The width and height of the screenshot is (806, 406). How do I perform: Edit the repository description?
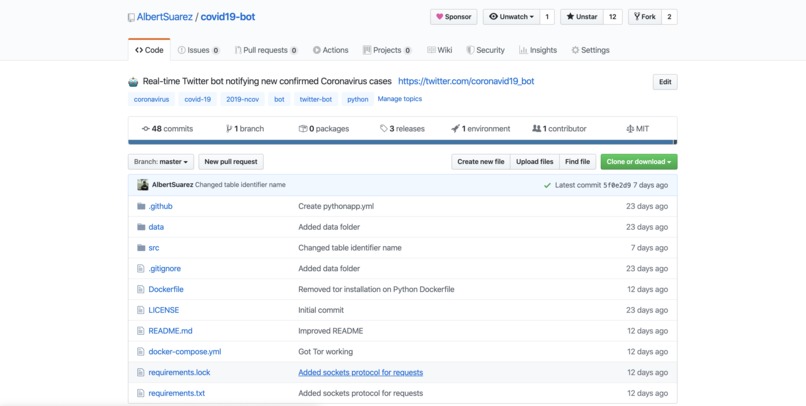tap(665, 82)
